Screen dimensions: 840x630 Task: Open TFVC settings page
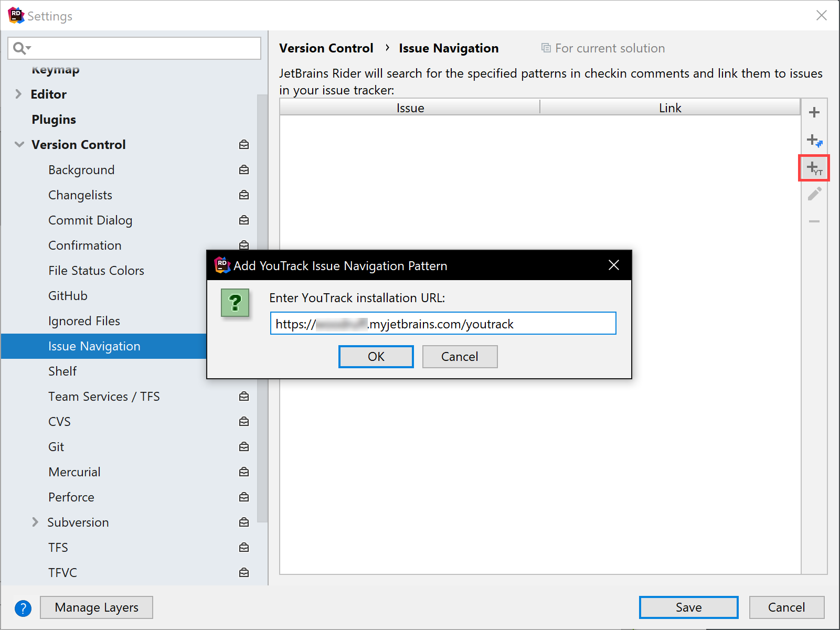point(62,573)
